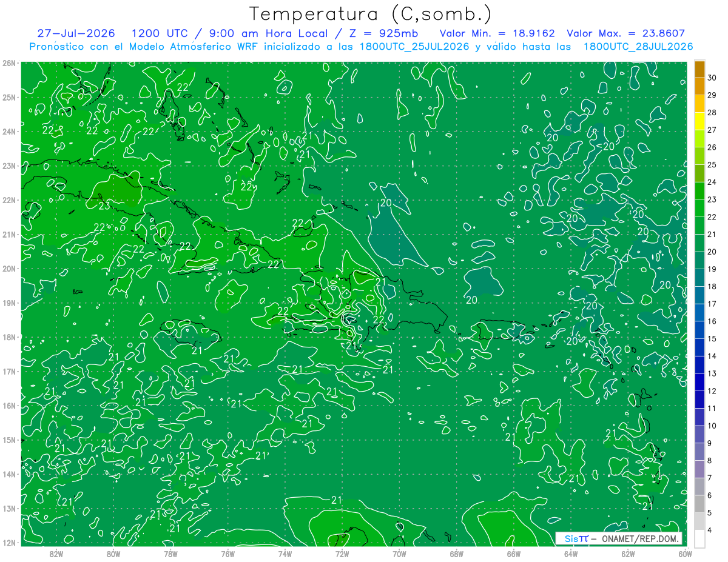Click the "18N" latitude axis label
The image size is (728, 562).
coord(8,337)
